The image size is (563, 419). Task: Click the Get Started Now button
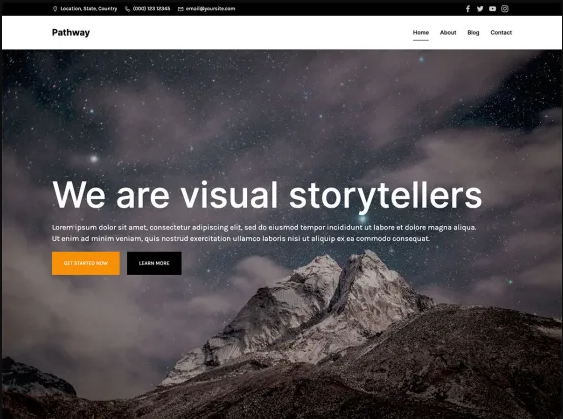tap(86, 263)
